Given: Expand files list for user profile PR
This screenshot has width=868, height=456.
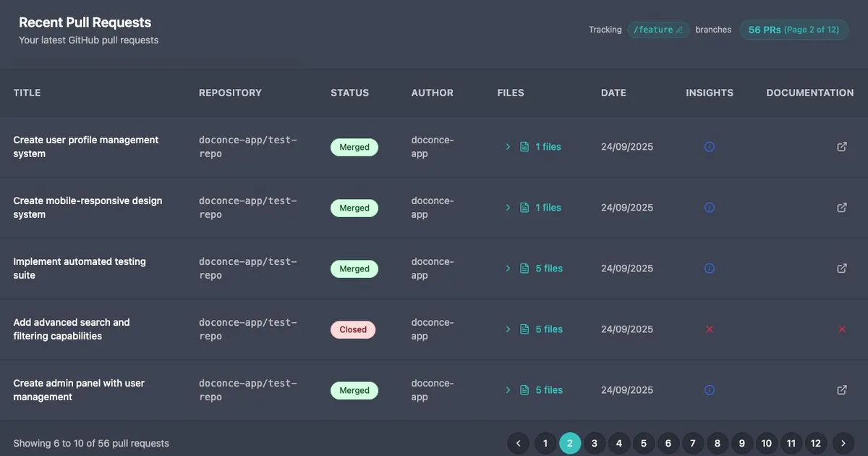Looking at the screenshot, I should [509, 147].
